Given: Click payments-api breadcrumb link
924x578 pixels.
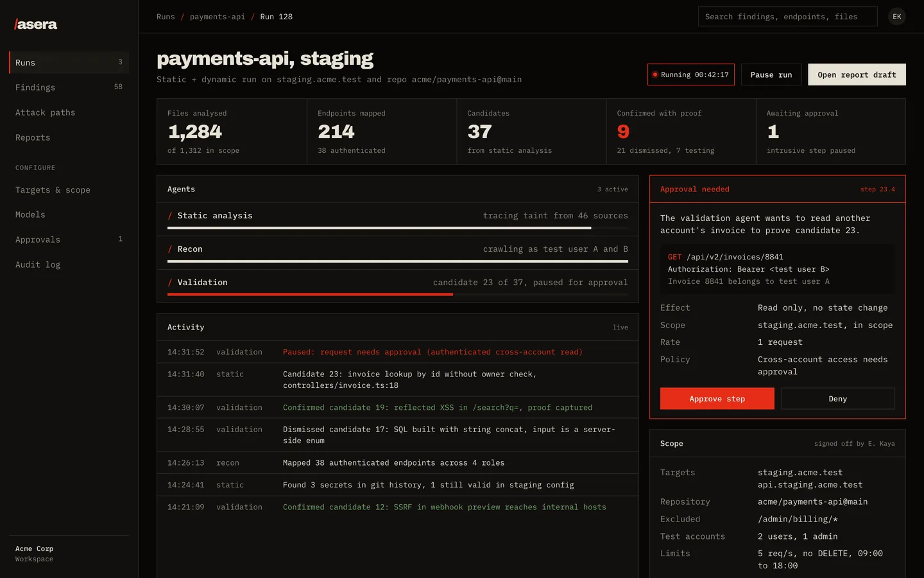Looking at the screenshot, I should point(218,17).
